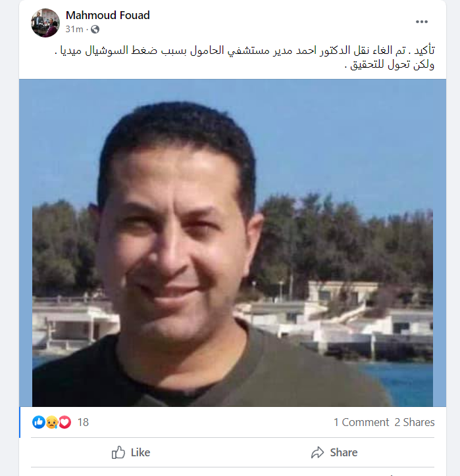View the 2 Shares list
Image resolution: width=460 pixels, height=476 pixels.
pos(415,422)
